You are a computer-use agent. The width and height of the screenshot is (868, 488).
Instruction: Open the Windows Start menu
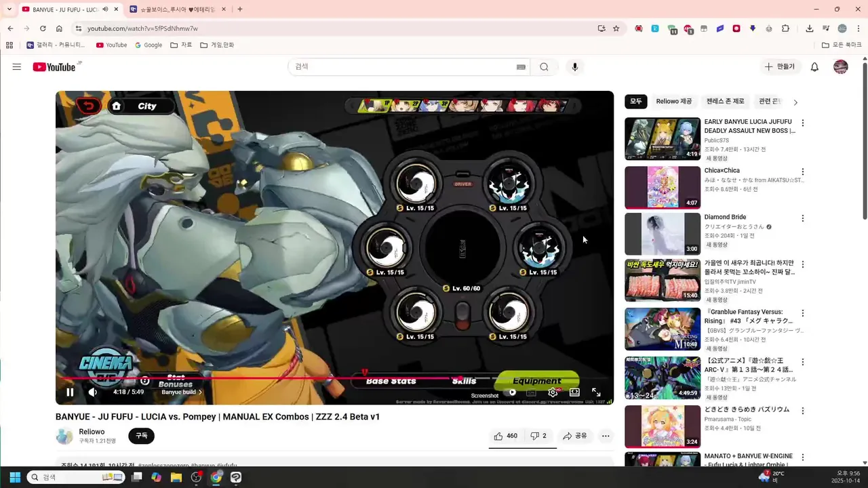pos(15,477)
